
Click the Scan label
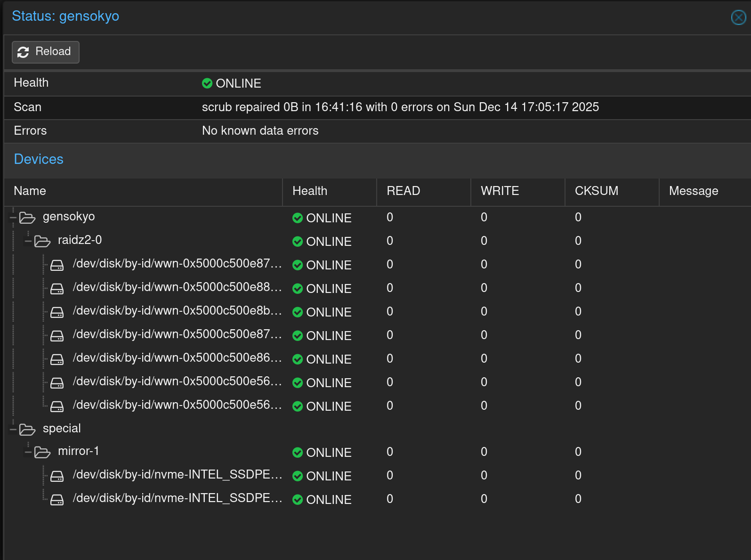[28, 107]
